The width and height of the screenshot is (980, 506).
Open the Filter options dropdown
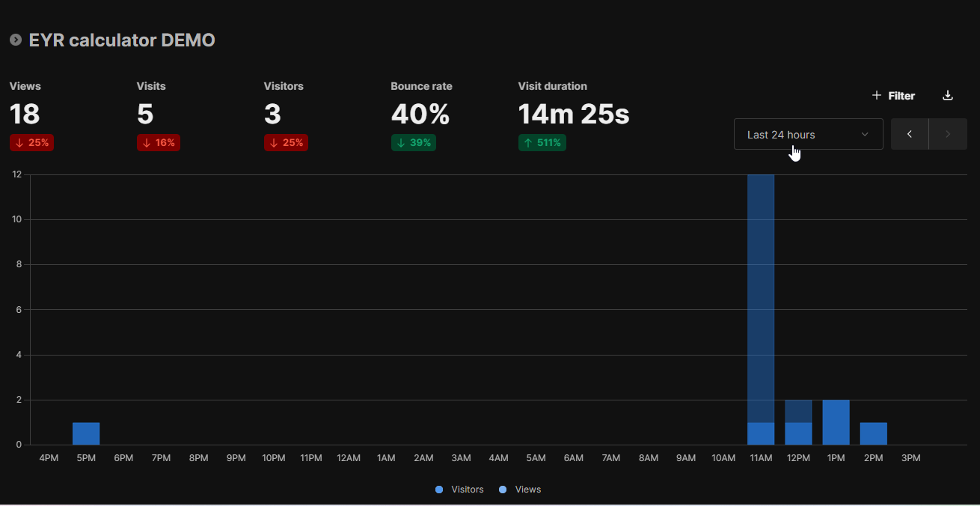click(x=893, y=95)
